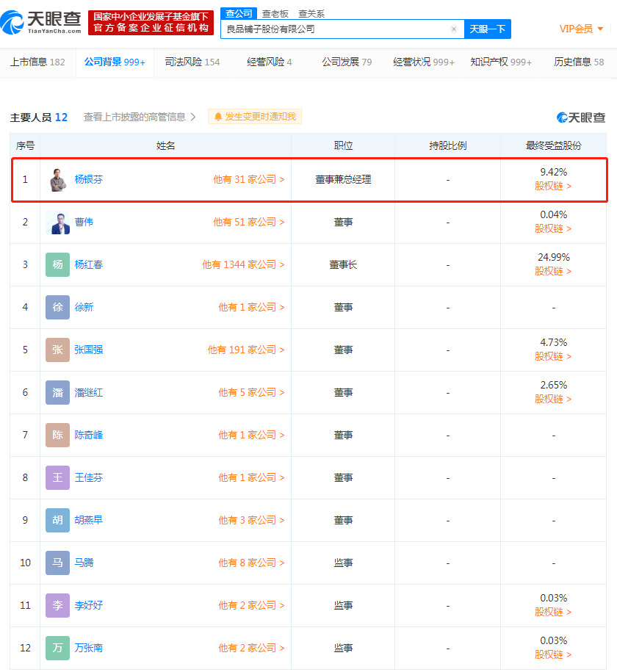
Task: Click the 董事兼总经理 position cell
Action: (x=343, y=180)
